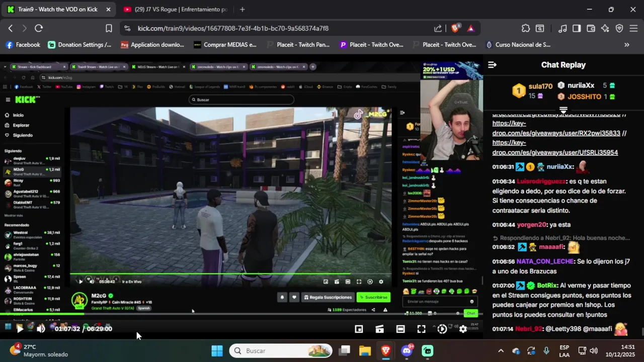Open the Windows Start menu
Viewport: 644px width, 362px height.
(x=217, y=350)
